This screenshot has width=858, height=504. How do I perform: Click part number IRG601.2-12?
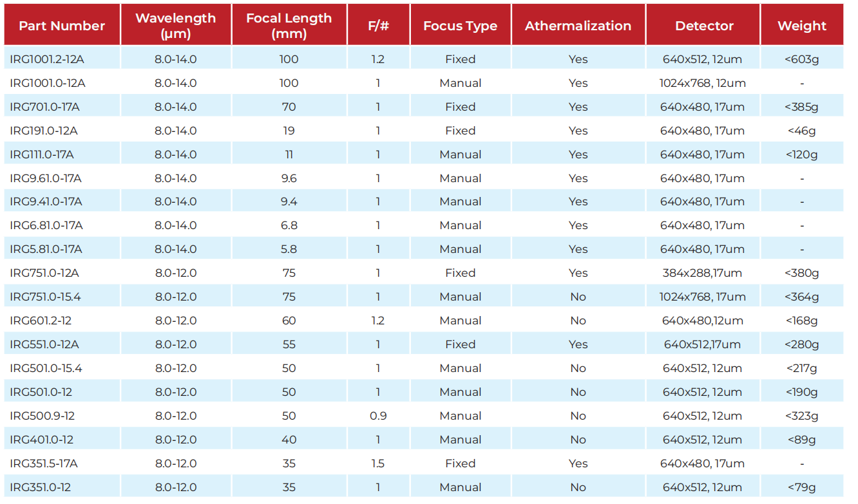click(40, 321)
